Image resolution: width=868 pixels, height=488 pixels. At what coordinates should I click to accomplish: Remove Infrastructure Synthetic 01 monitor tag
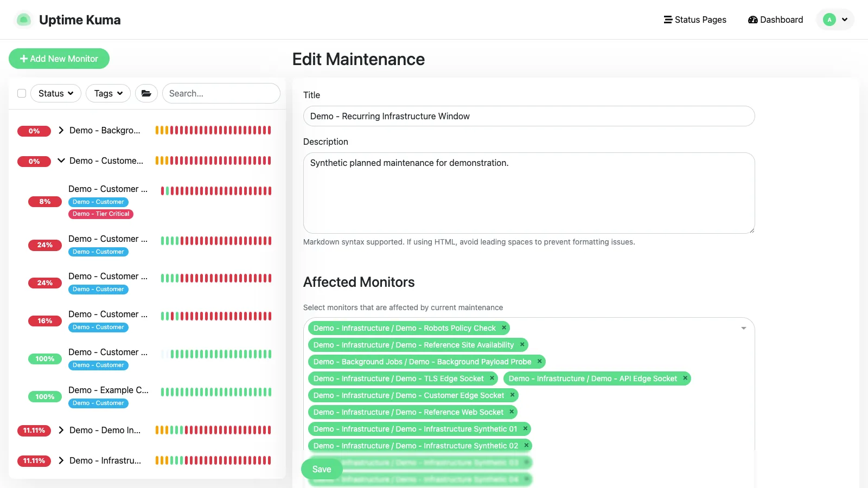click(525, 428)
